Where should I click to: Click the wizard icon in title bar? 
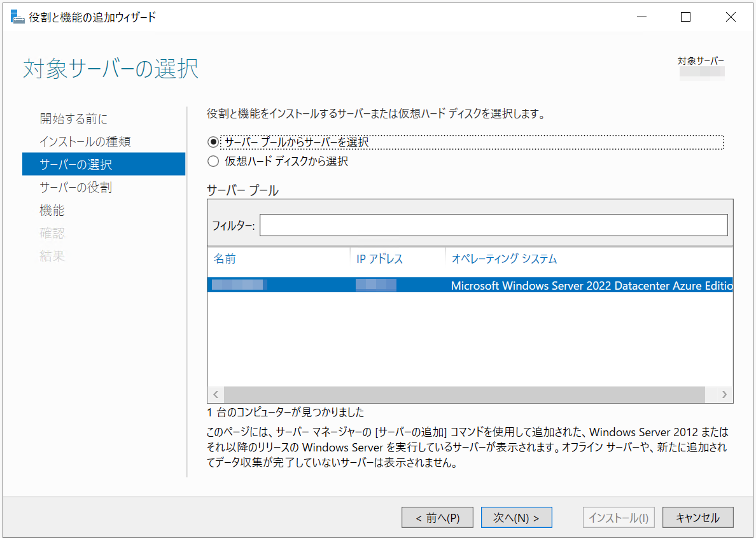(17, 17)
